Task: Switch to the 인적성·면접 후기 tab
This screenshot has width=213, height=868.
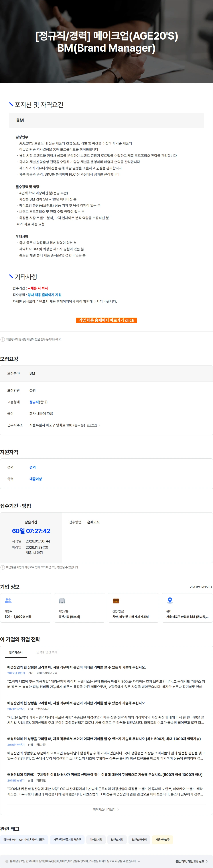Action: [x=47, y=652]
